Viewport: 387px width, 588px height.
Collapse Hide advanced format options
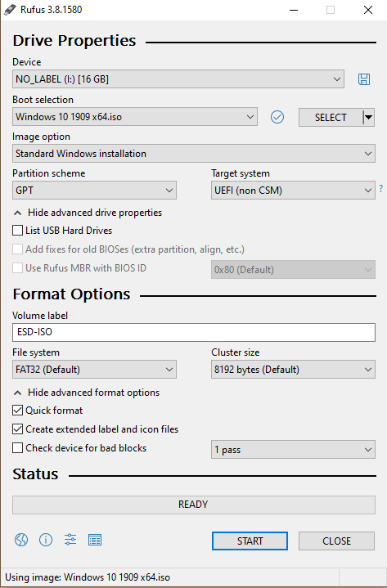(x=86, y=393)
